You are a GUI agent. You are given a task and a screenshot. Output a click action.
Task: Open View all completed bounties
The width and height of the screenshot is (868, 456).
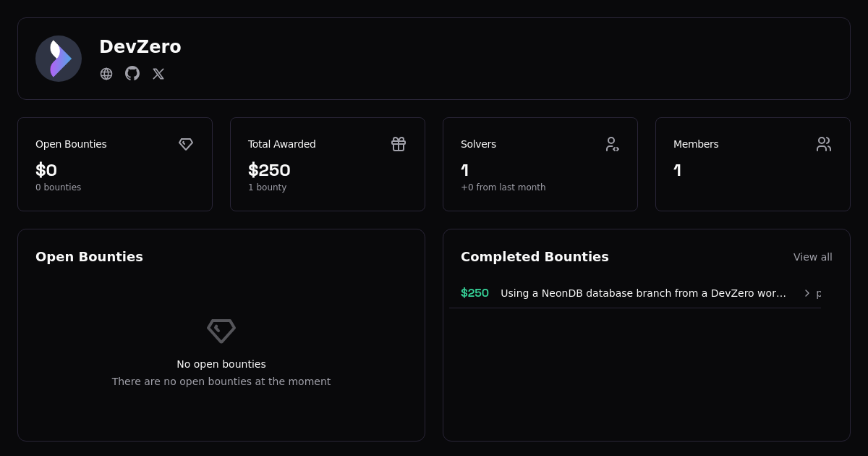coord(813,257)
